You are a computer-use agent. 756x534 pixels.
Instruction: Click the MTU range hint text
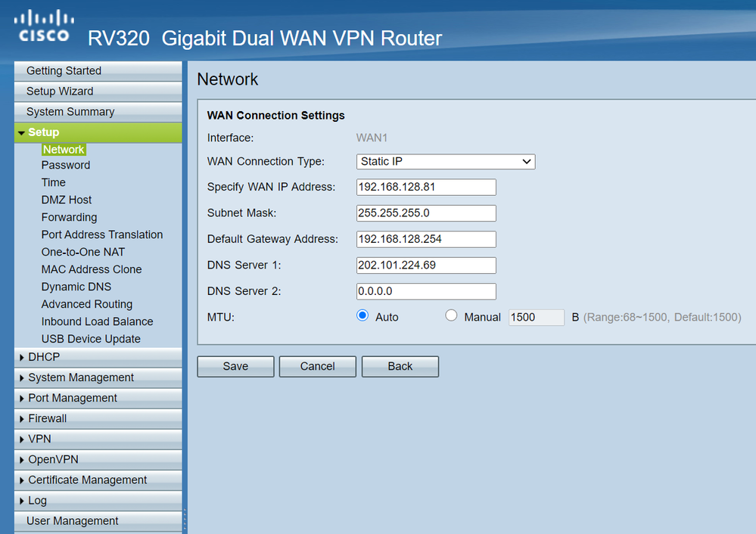(x=662, y=317)
